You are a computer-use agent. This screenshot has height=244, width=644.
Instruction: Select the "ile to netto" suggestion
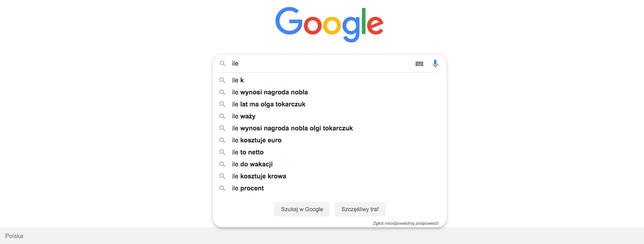coord(248,152)
